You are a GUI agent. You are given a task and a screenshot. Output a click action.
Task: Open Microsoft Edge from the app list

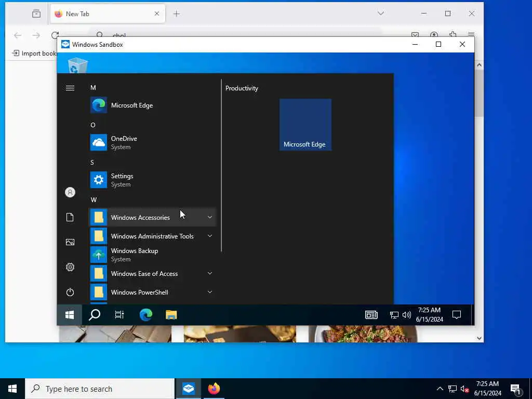152,105
